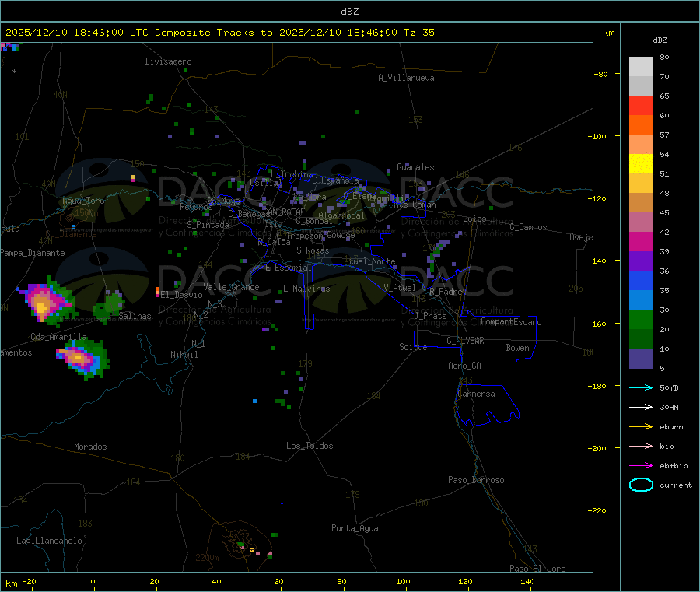The width and height of the screenshot is (700, 592).
Task: Click the small orange echo left of El_Desvio
Action: pos(157,292)
